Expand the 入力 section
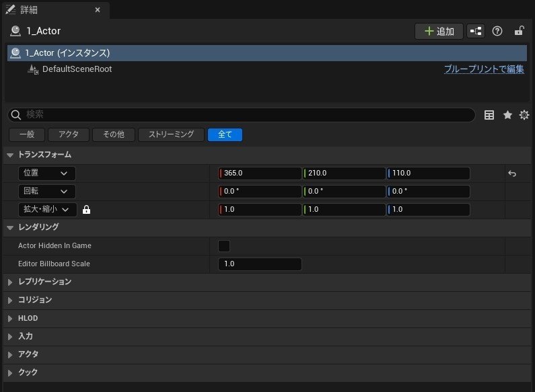The height and width of the screenshot is (392, 535). pos(10,336)
